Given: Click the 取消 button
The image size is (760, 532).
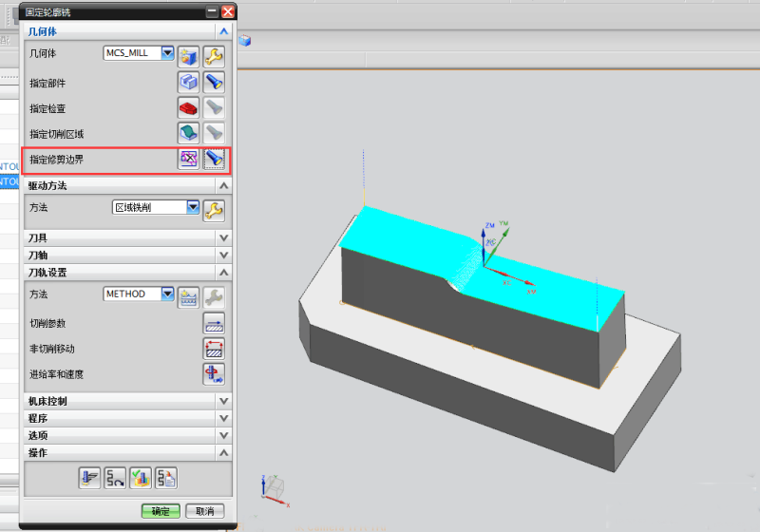Looking at the screenshot, I should (x=204, y=511).
